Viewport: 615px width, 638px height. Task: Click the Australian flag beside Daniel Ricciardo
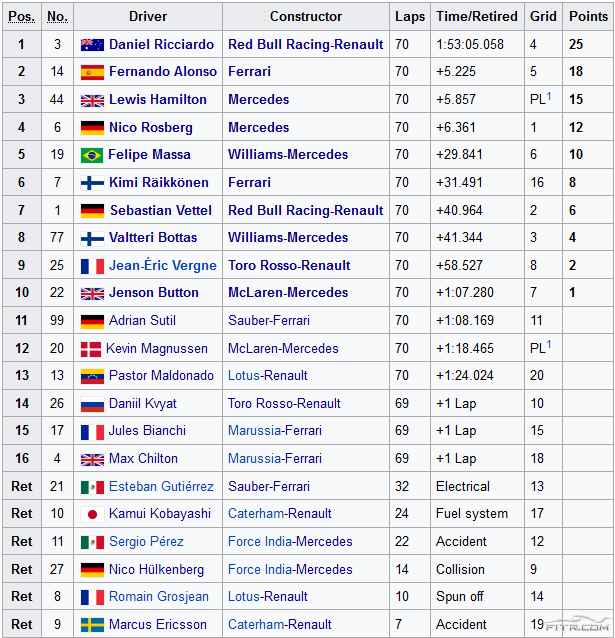(x=92, y=45)
